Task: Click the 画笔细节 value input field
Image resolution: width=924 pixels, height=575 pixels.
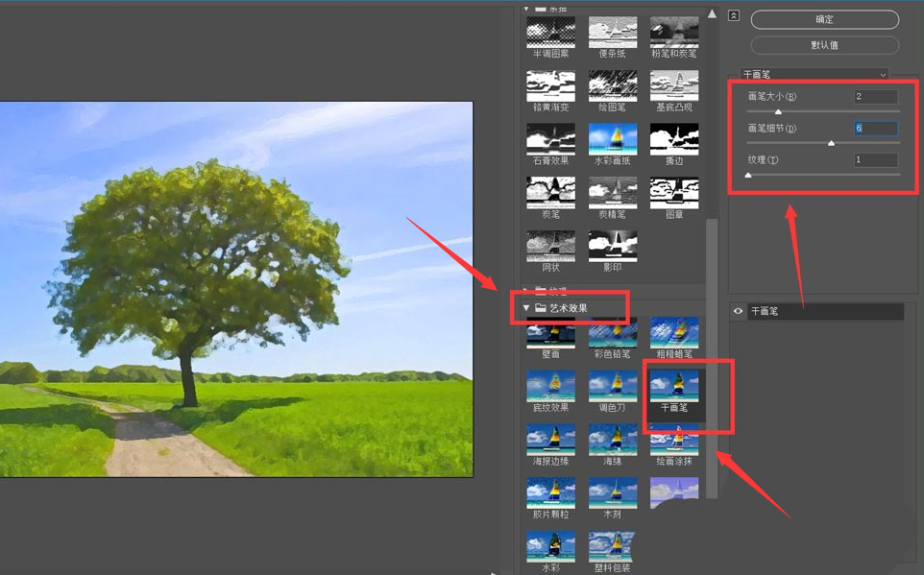Action: 875,128
